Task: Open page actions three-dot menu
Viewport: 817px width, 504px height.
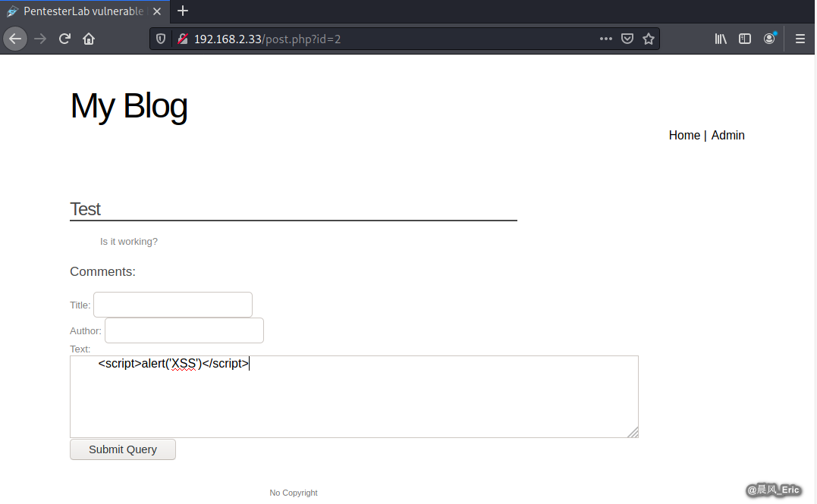Action: (605, 39)
